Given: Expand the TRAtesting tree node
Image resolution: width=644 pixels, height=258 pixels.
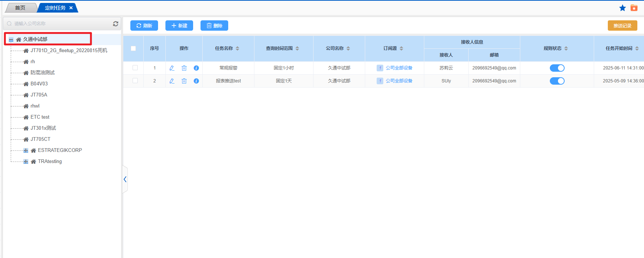Looking at the screenshot, I should [x=26, y=162].
